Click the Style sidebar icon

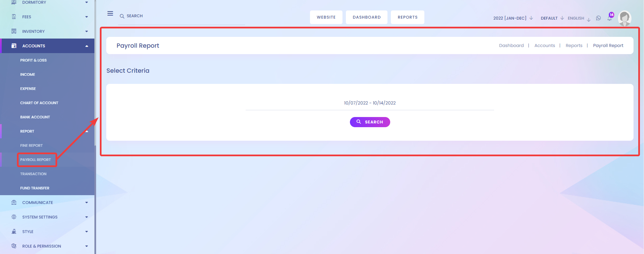pos(14,231)
